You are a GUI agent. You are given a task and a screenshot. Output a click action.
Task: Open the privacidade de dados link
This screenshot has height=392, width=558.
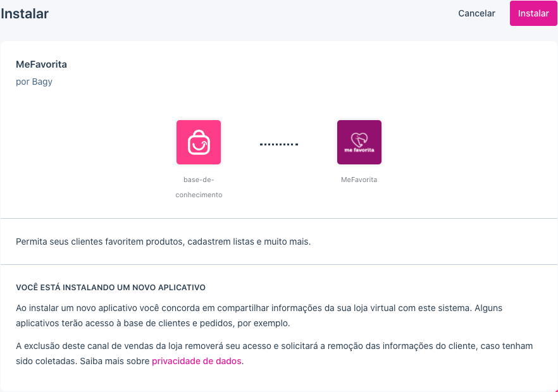click(x=196, y=361)
